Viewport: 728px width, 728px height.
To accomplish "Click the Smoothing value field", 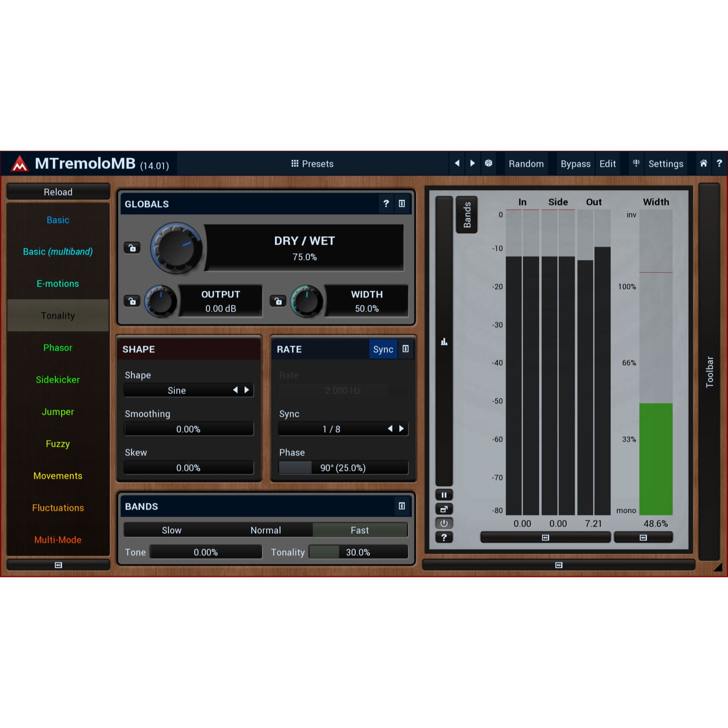I will point(189,429).
